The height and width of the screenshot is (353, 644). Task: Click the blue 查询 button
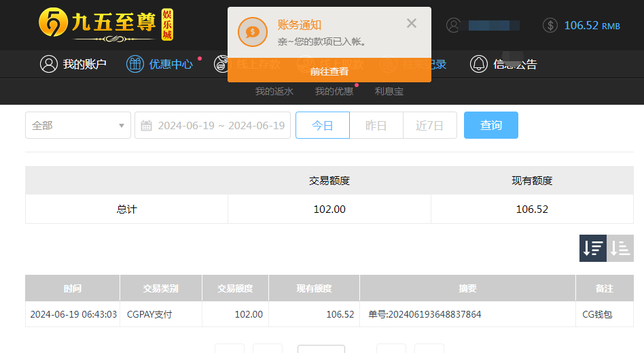pyautogui.click(x=491, y=126)
